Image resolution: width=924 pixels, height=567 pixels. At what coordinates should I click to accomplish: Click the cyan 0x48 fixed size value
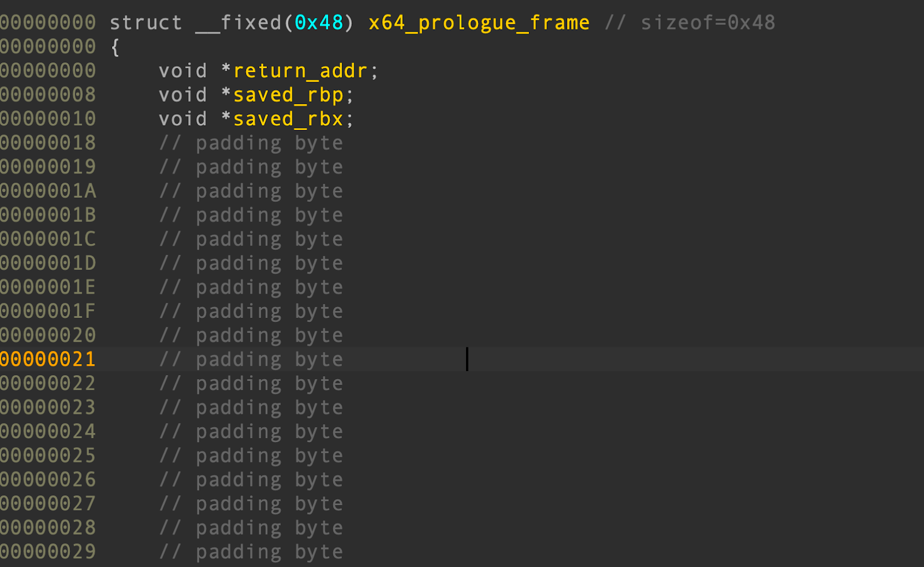[x=319, y=23]
